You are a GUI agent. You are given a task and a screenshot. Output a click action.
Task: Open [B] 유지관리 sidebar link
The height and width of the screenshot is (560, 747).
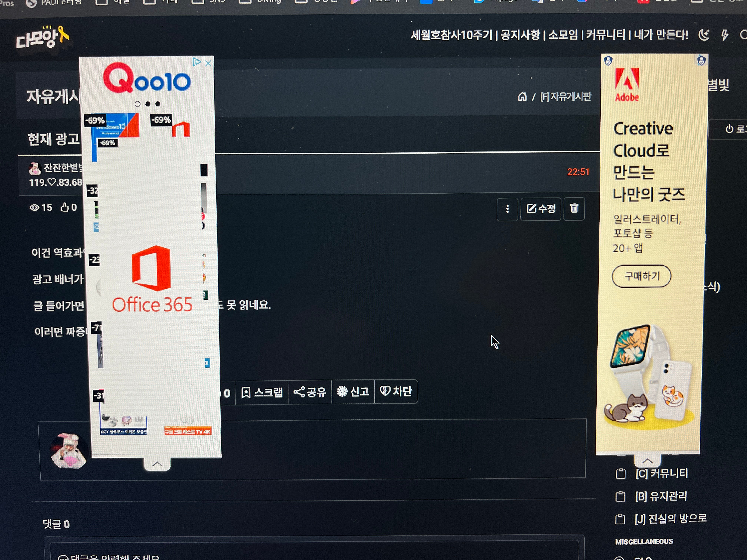[661, 496]
